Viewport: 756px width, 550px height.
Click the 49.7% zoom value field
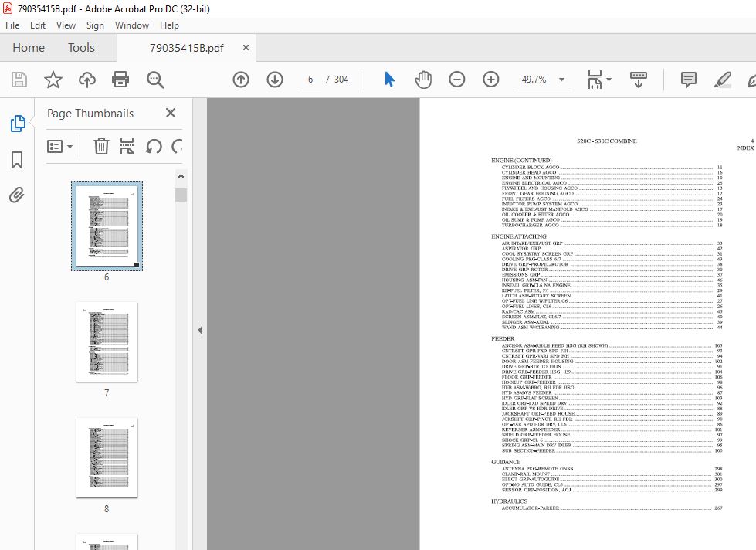coord(534,80)
